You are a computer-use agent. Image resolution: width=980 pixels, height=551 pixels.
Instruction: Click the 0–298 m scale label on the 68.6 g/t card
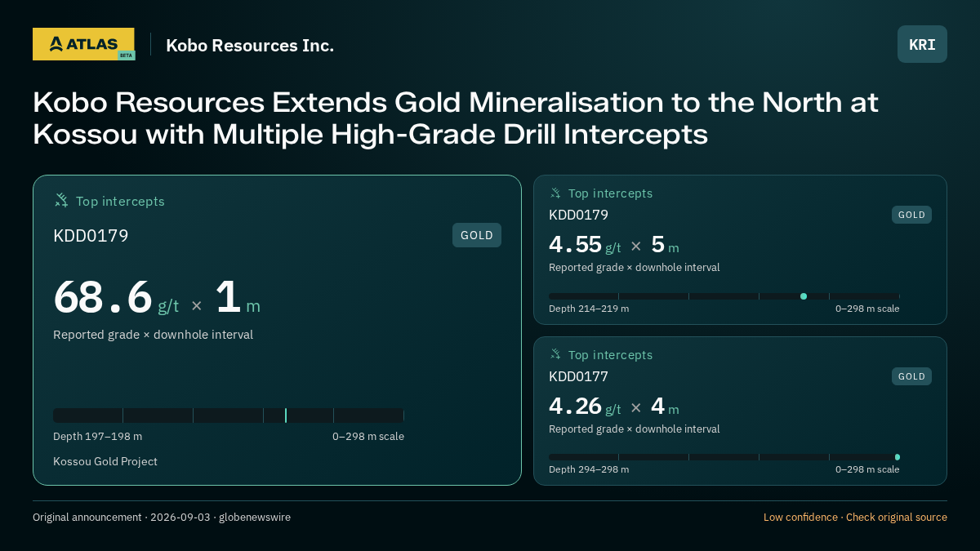(x=368, y=436)
